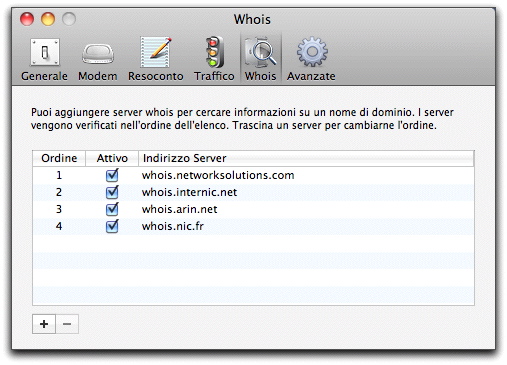
Task: Add a whois server with plus button
Action: [44, 324]
